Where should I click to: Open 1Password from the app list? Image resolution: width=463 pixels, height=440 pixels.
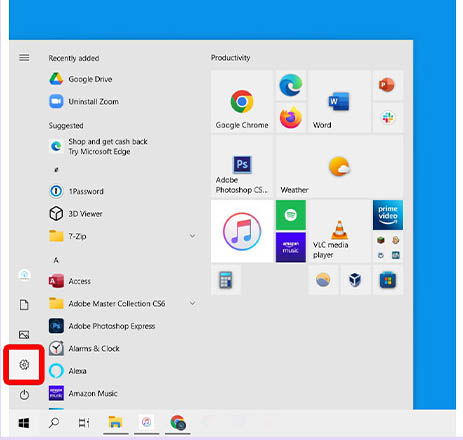tap(124, 191)
